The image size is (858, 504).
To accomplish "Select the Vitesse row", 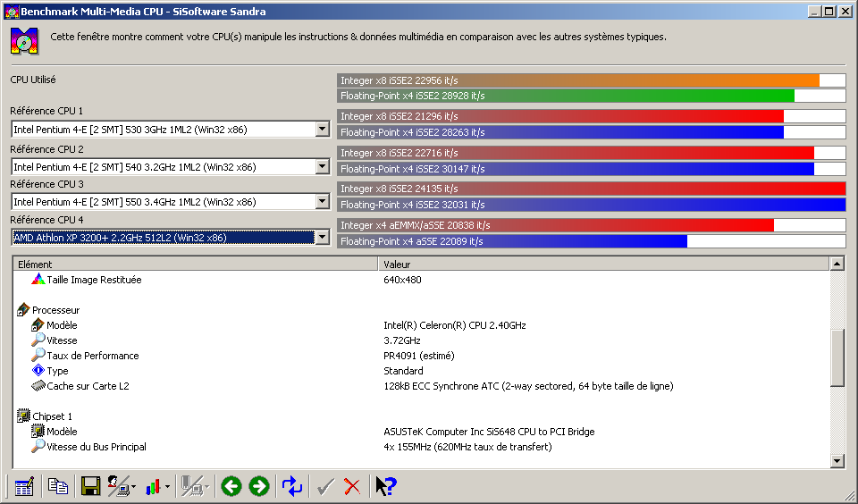I will pos(421,340).
